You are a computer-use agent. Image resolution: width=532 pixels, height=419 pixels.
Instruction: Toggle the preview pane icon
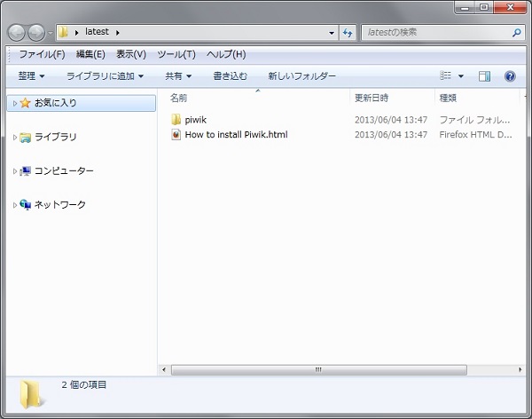tap(484, 75)
